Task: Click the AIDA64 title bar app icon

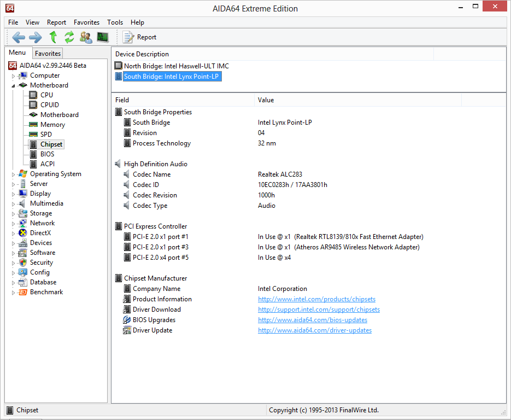Action: point(10,8)
